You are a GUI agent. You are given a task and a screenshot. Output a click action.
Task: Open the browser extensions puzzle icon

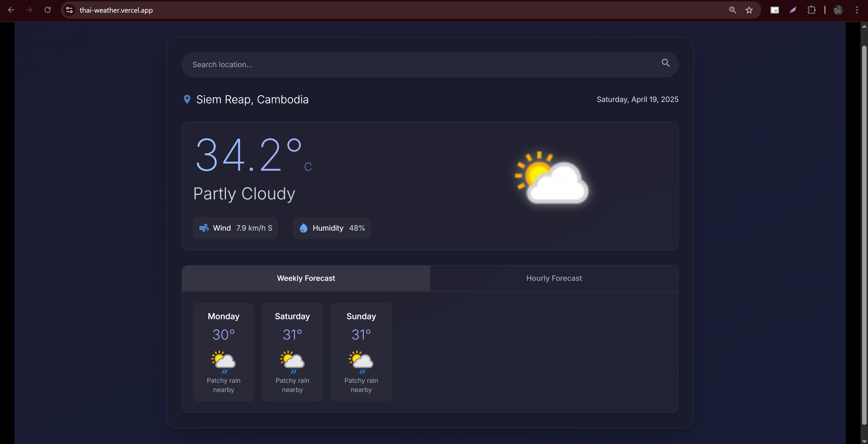pos(811,10)
